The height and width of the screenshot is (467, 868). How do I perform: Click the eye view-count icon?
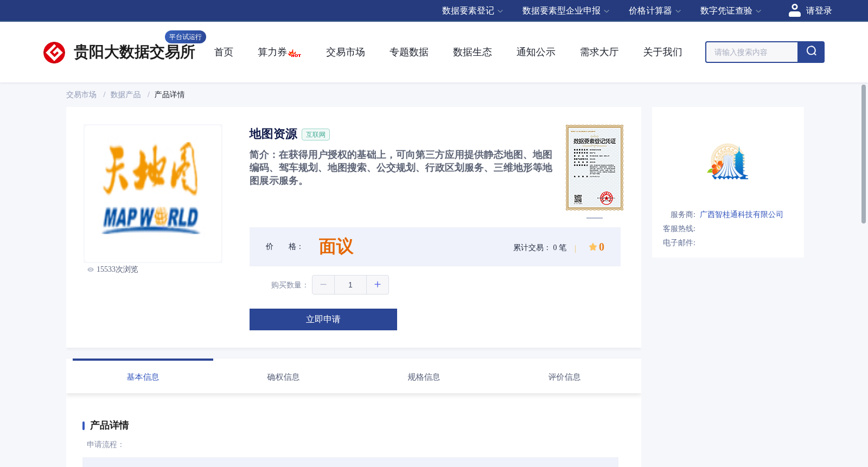pyautogui.click(x=91, y=270)
